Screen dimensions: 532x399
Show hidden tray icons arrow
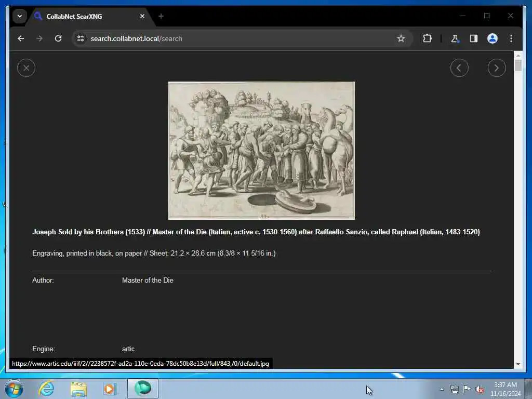click(x=442, y=390)
